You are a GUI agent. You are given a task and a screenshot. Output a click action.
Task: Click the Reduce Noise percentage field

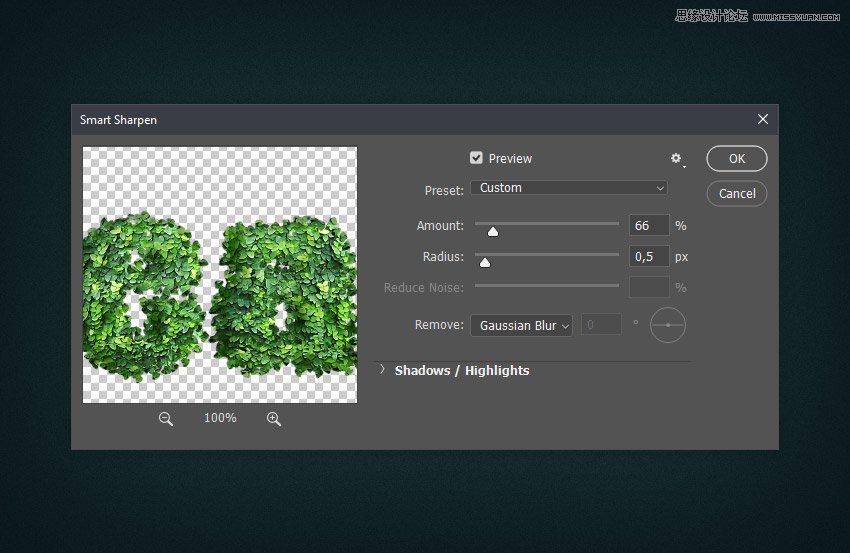coord(649,288)
